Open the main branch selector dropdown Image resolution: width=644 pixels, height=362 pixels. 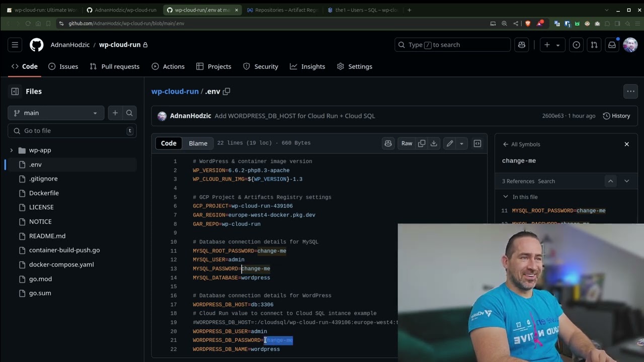tap(56, 113)
